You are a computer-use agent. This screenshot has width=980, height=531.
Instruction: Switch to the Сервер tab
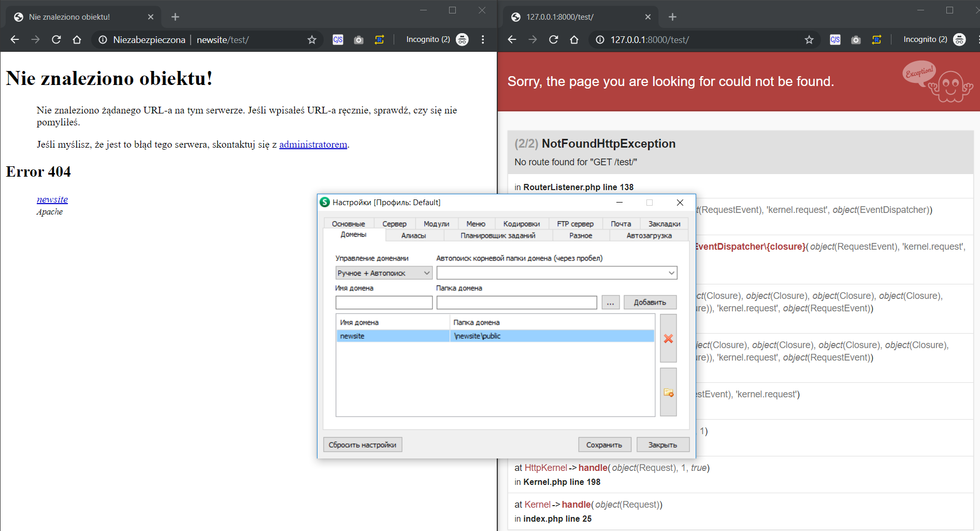[x=394, y=224]
